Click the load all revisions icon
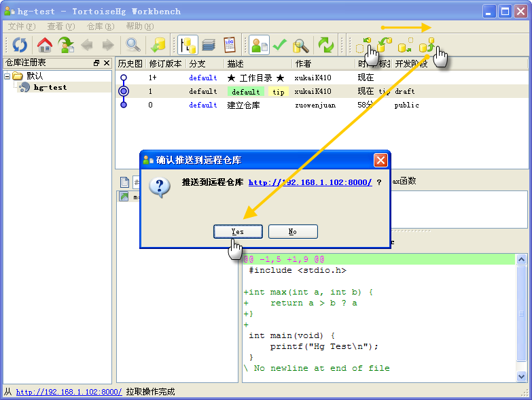 coord(158,45)
